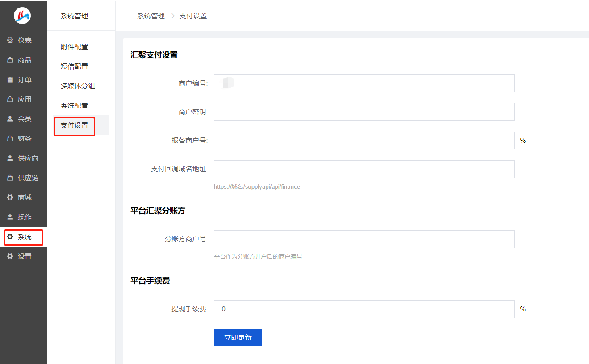Click the 商品 bag icon
The width and height of the screenshot is (589, 364).
(x=10, y=60)
